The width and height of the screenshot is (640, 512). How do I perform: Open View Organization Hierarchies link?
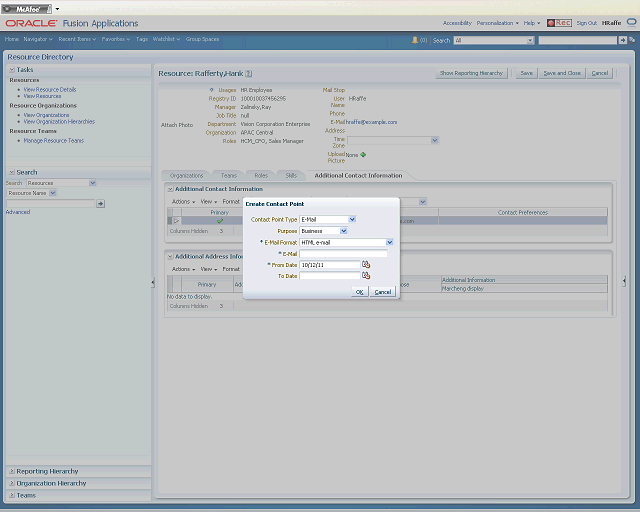(59, 122)
